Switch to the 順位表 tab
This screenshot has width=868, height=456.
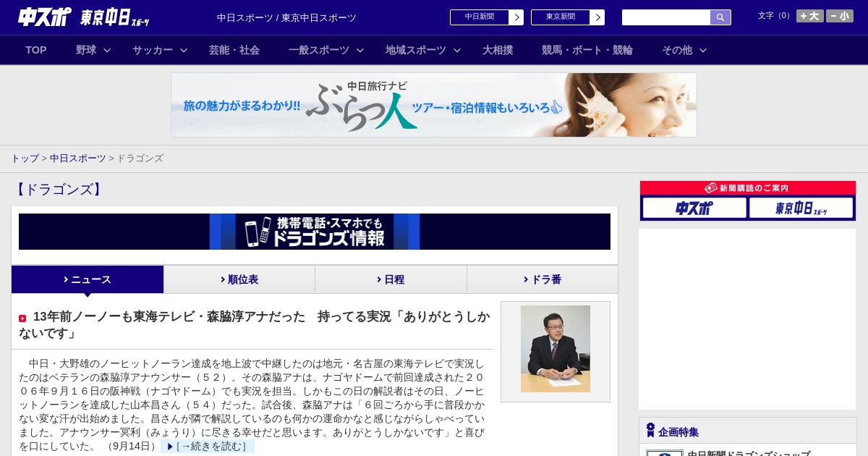tap(239, 279)
